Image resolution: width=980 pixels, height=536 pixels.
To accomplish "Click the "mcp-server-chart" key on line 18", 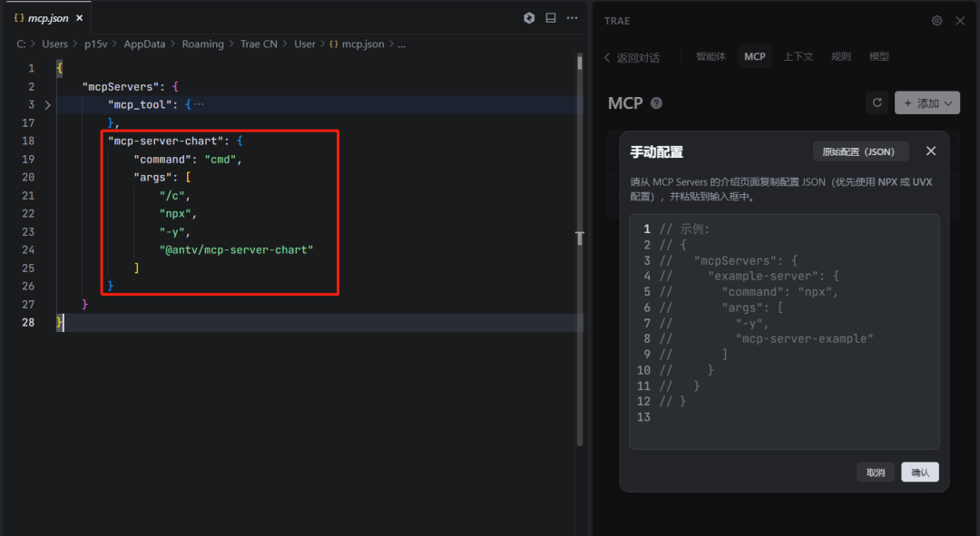I will pyautogui.click(x=166, y=141).
